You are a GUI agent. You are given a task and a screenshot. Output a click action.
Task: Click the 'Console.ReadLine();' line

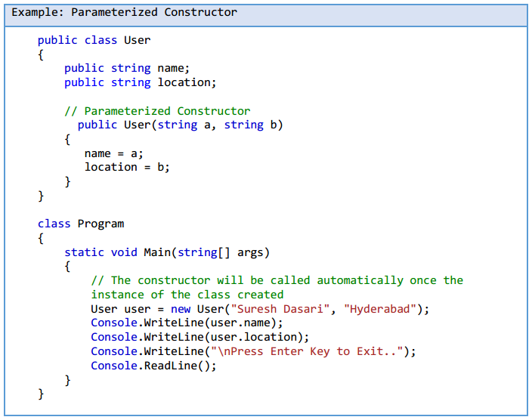tap(153, 366)
